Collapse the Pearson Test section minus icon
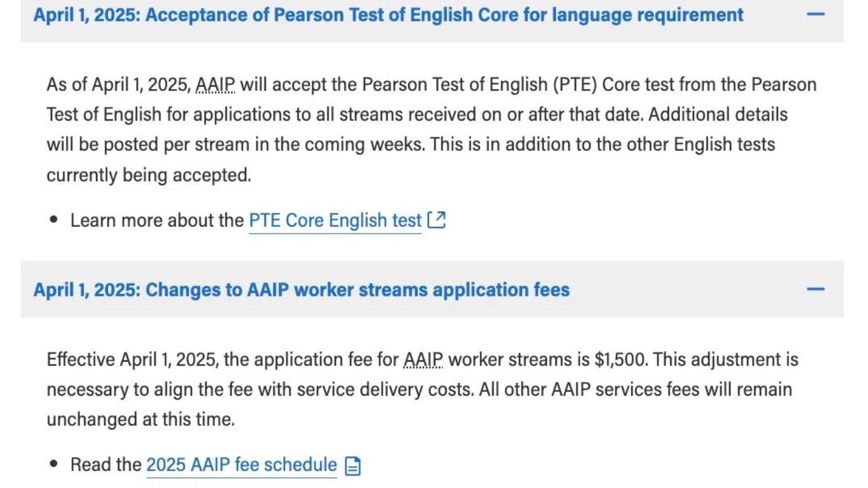 tap(815, 14)
